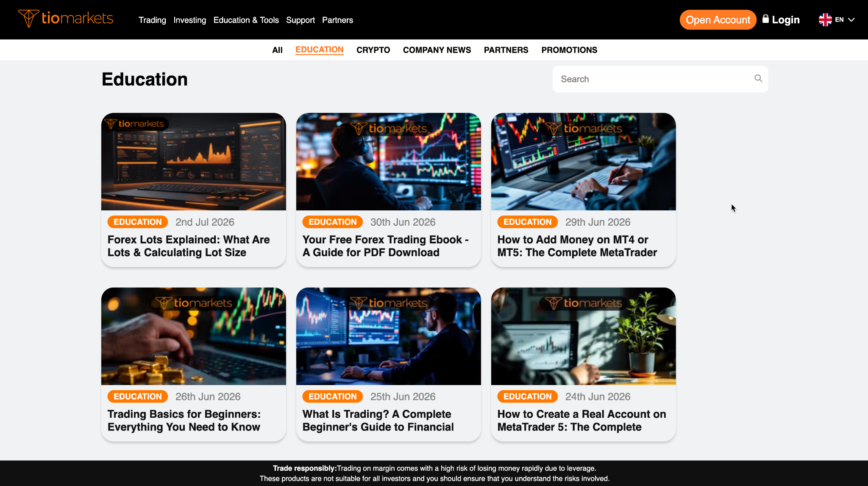
Task: Click the date text 2nd Jul 2026
Action: 205,222
